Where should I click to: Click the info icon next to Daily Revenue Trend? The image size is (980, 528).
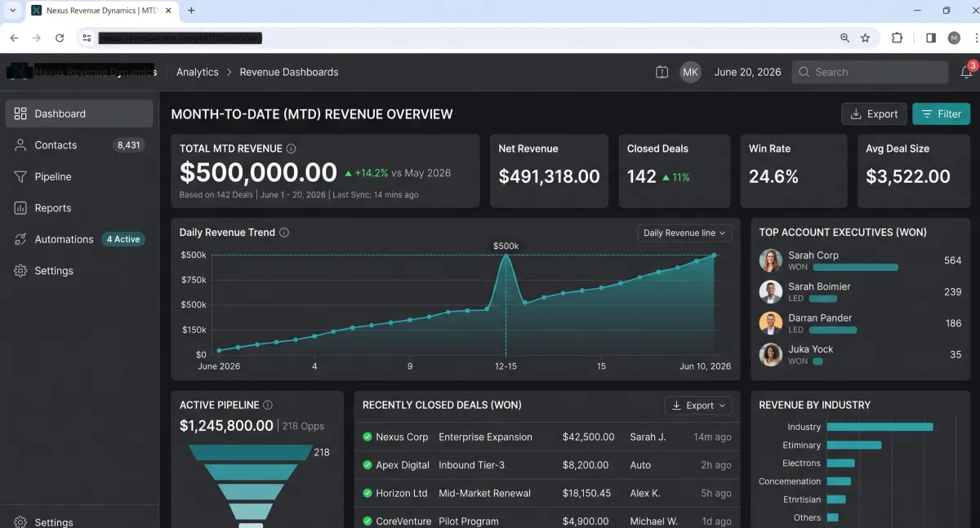pyautogui.click(x=284, y=233)
